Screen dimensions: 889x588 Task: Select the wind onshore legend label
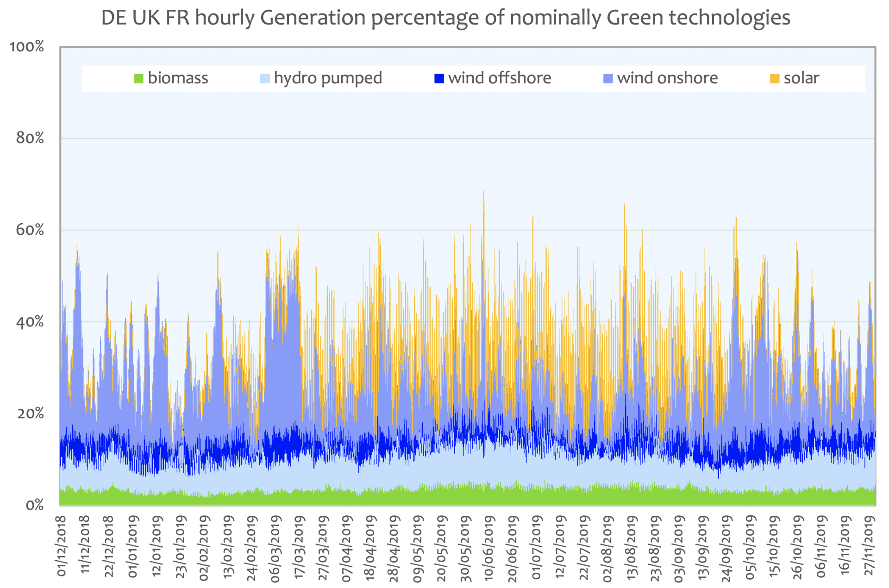667,78
